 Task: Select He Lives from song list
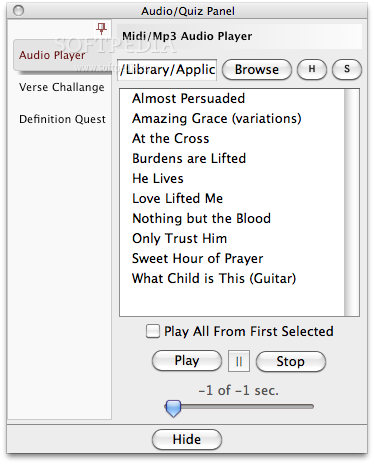point(158,178)
